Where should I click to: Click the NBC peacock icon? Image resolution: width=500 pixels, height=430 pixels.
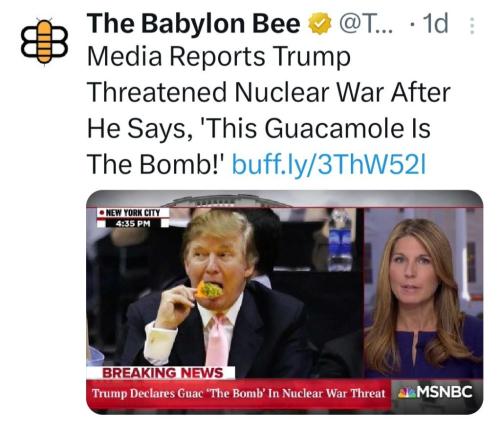click(x=406, y=393)
